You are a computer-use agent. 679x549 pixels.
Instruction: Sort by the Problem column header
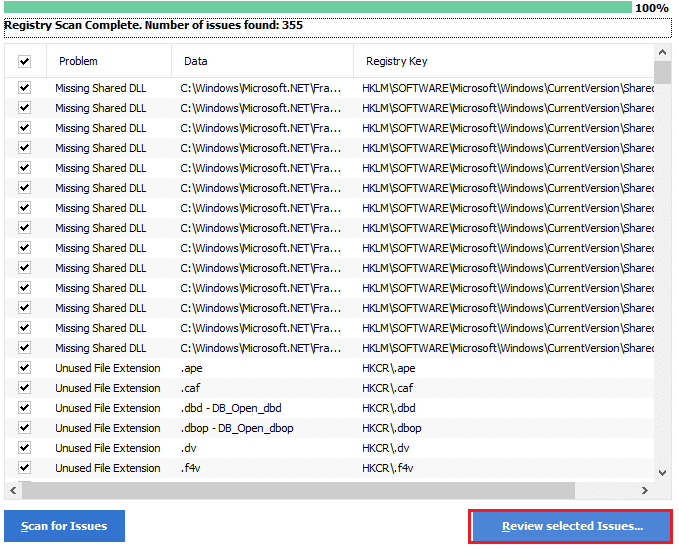109,61
